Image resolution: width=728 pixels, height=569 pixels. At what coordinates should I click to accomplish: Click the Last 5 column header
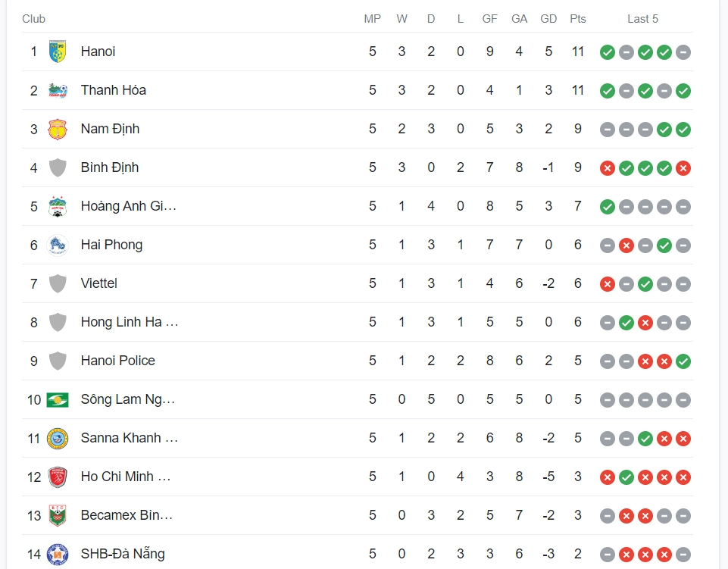(642, 19)
